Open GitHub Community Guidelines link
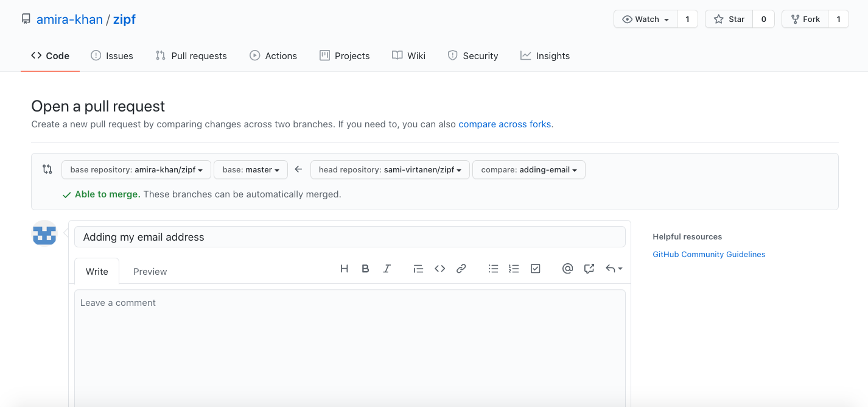This screenshot has height=407, width=868. tap(709, 254)
